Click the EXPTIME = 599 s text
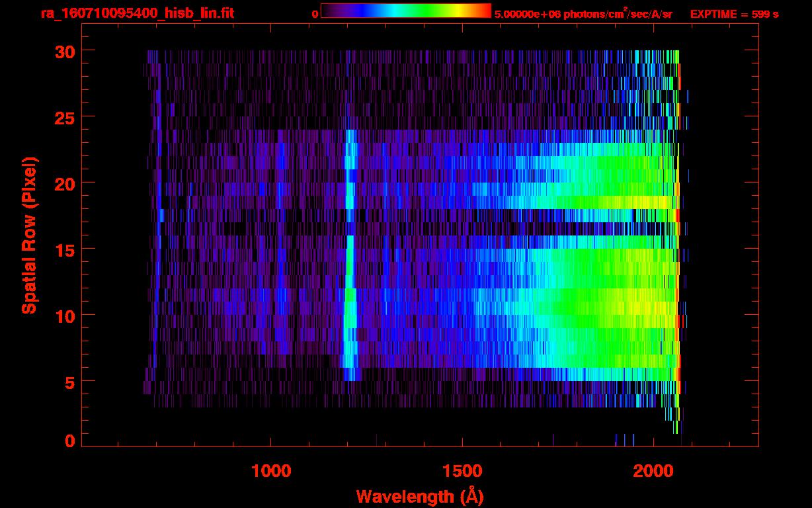 734,14
